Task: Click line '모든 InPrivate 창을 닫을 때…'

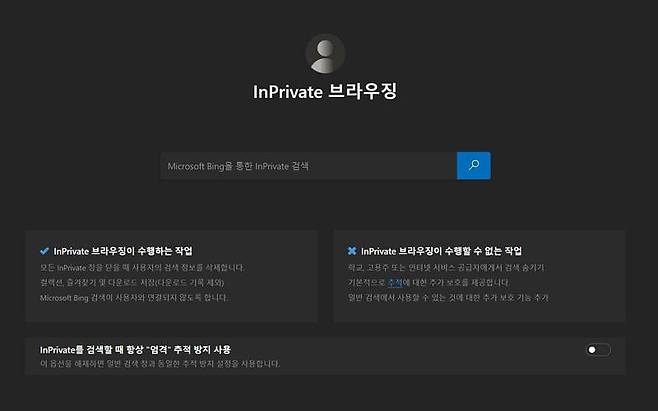Action: click(142, 267)
